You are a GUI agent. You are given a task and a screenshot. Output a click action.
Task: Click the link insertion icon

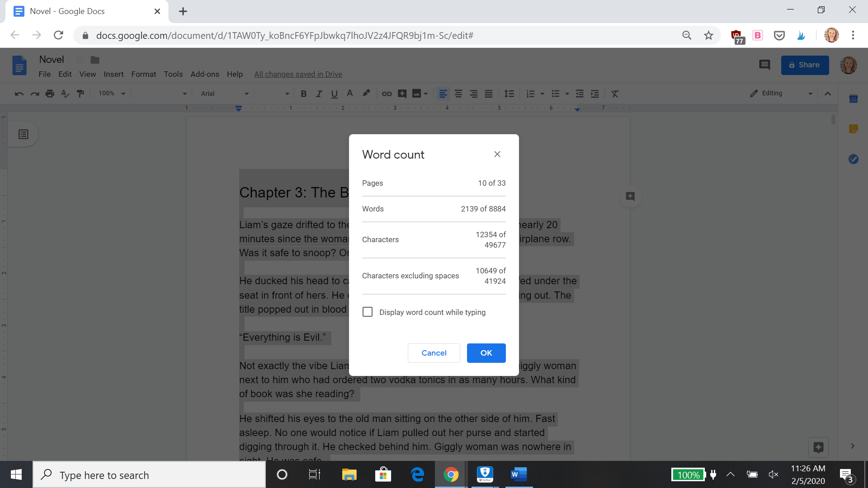coord(387,93)
